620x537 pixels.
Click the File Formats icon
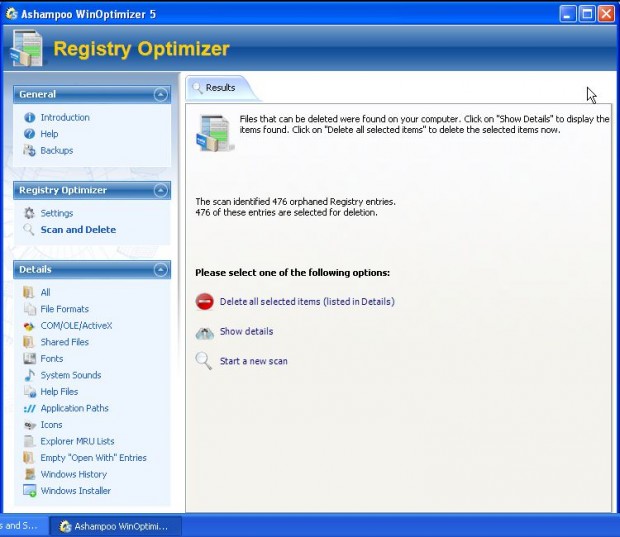coord(29,309)
